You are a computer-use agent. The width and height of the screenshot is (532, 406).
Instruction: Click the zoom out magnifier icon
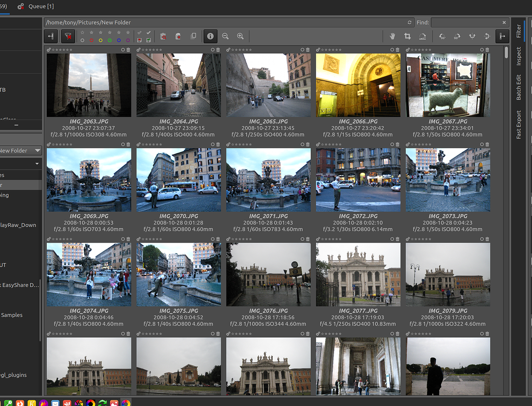225,36
